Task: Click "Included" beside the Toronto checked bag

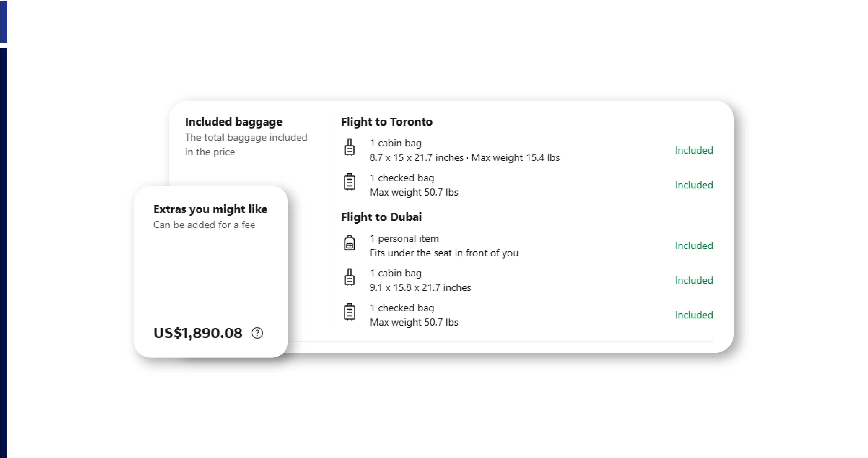Action: coord(694,185)
